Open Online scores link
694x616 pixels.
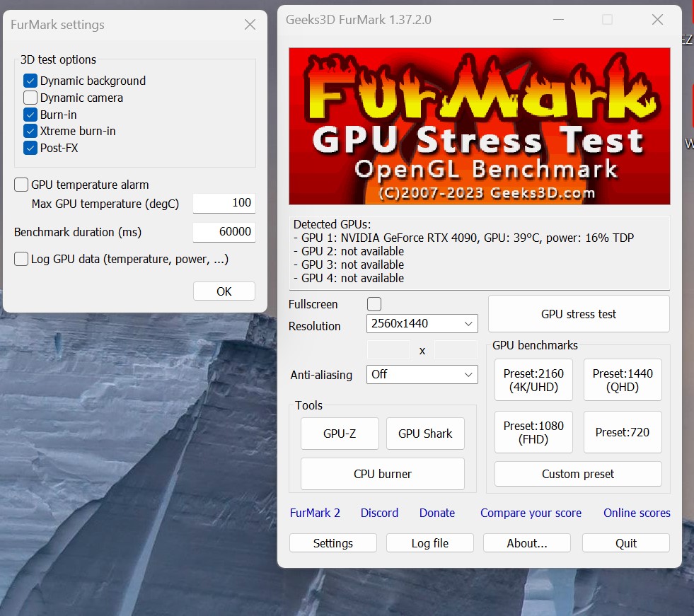coord(637,513)
